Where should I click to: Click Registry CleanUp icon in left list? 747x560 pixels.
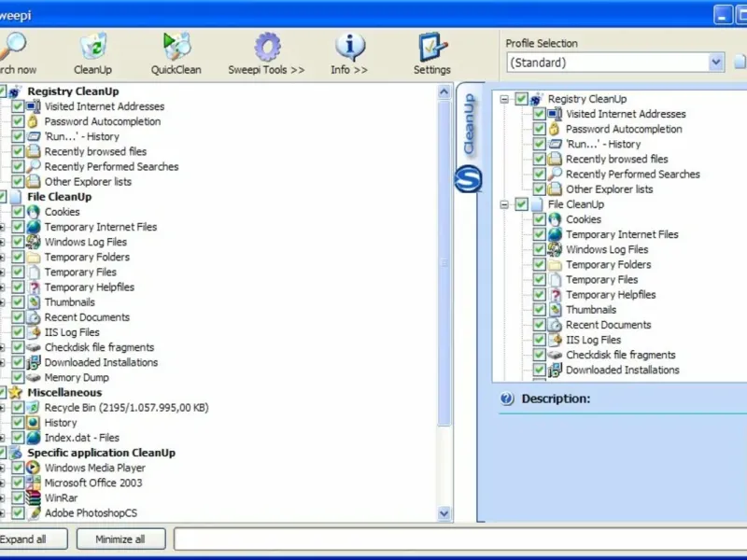pyautogui.click(x=15, y=91)
